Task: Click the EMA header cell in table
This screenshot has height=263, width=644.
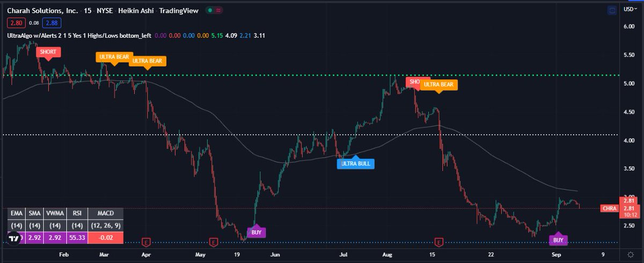Action: pos(16,214)
